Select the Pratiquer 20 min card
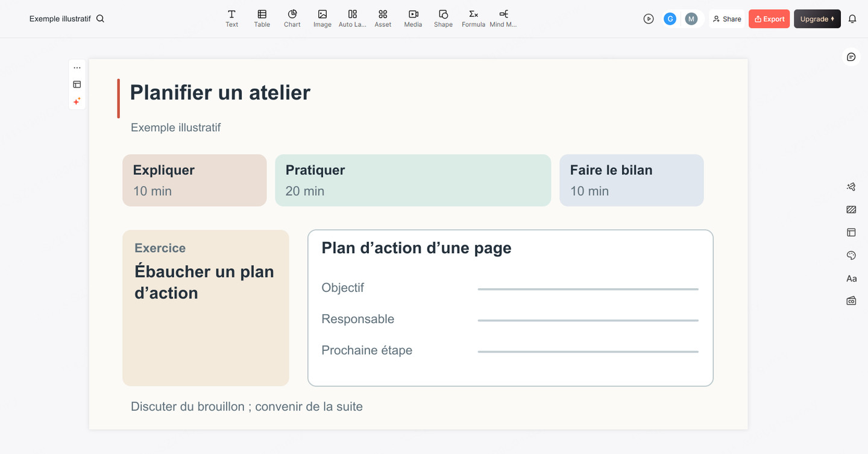 (413, 180)
